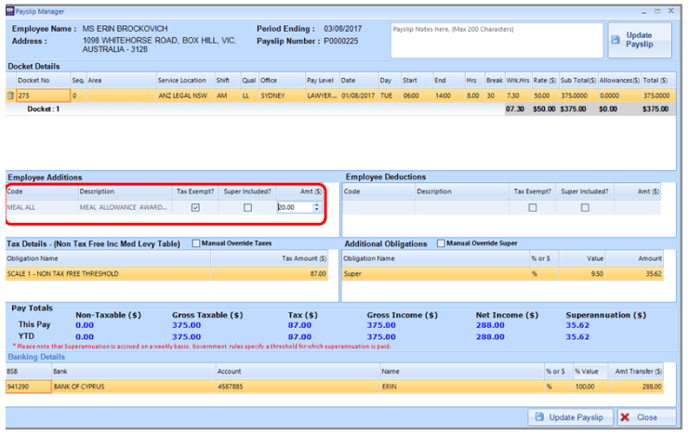Select SCALE 1 - NON TAX FREE THRESHOLD row
The width and height of the screenshot is (688, 432).
point(167,274)
